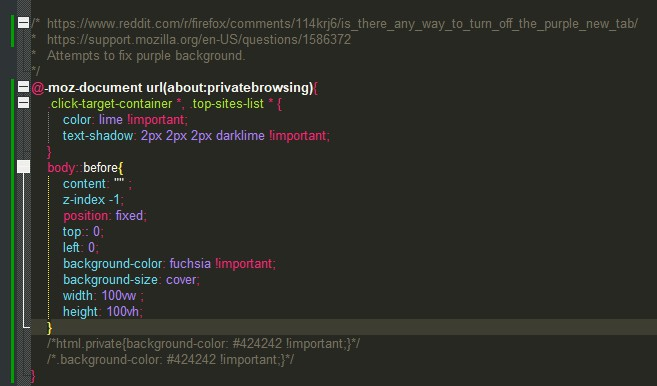Click the '/*.background-color: #424242' commented line
657x386 pixels.
170,360
